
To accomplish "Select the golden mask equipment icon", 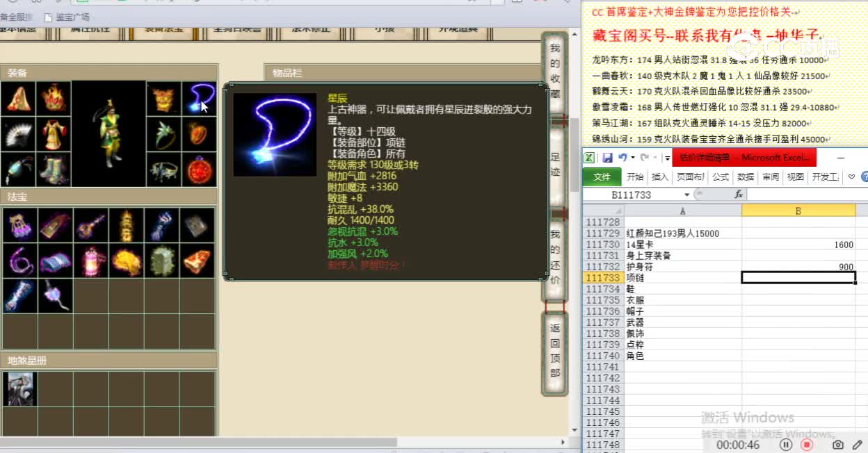I will 163,99.
